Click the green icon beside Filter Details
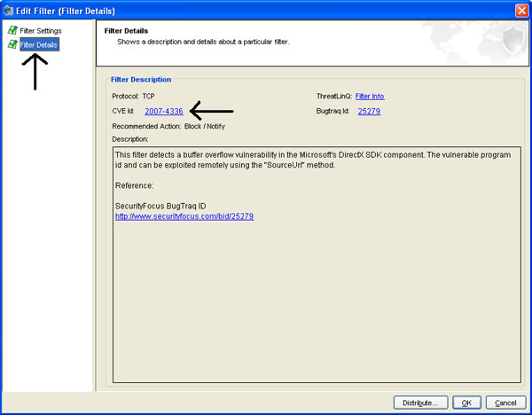 click(x=12, y=43)
